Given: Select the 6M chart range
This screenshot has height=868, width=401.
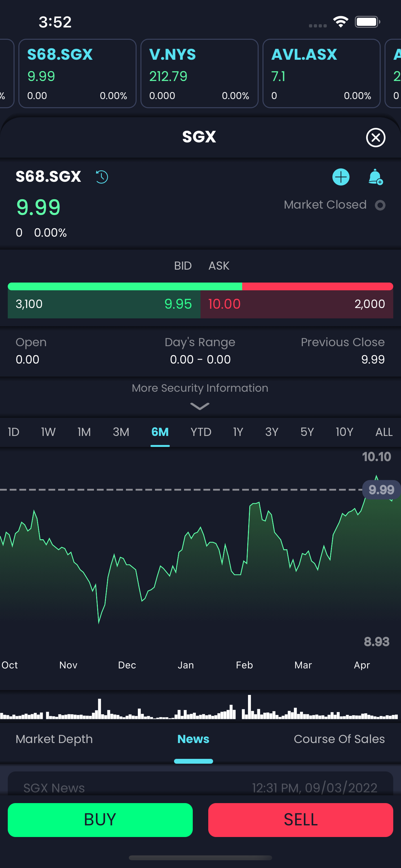Looking at the screenshot, I should tap(160, 432).
